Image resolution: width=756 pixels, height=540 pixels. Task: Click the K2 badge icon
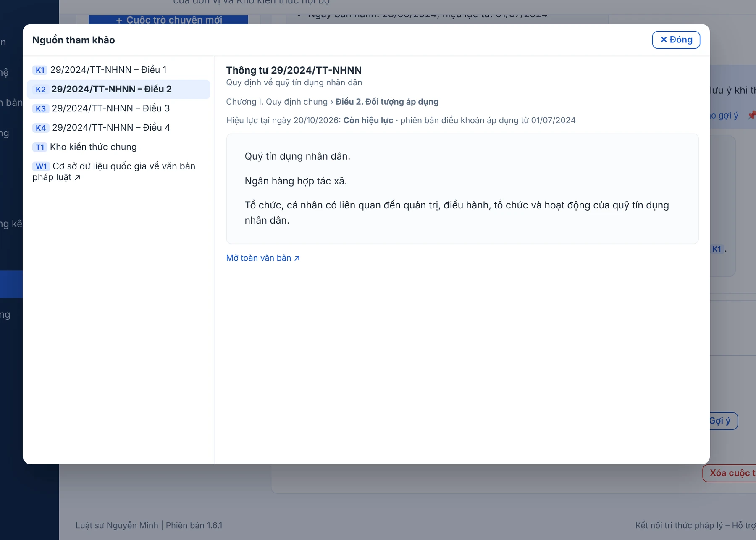pos(40,90)
